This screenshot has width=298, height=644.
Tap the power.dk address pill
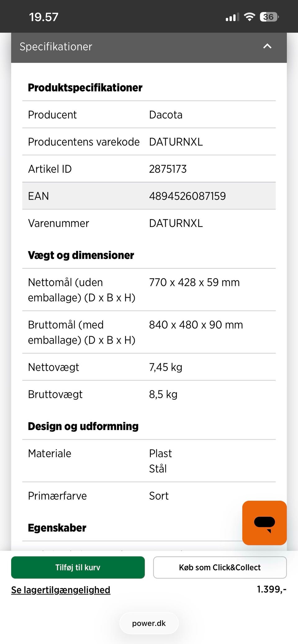coord(149,623)
